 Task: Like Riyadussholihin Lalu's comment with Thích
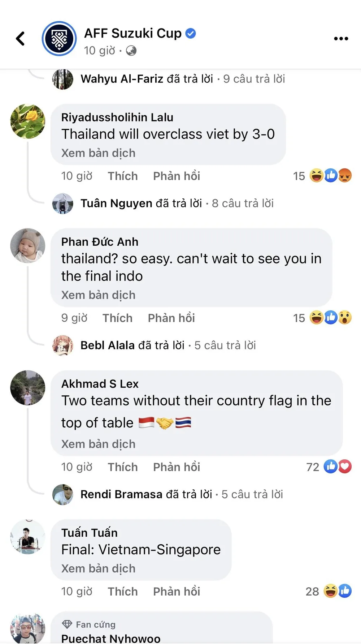[x=123, y=176]
